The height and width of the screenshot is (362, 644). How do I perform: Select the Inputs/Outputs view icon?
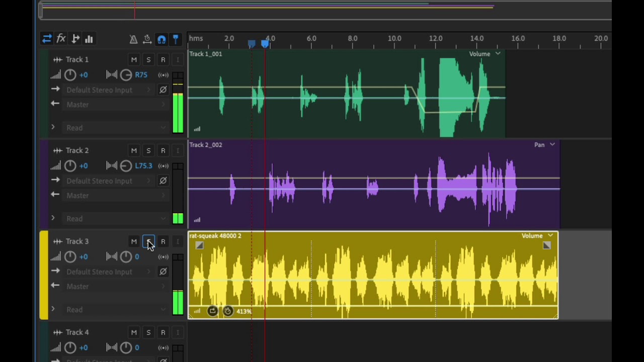coord(47,39)
